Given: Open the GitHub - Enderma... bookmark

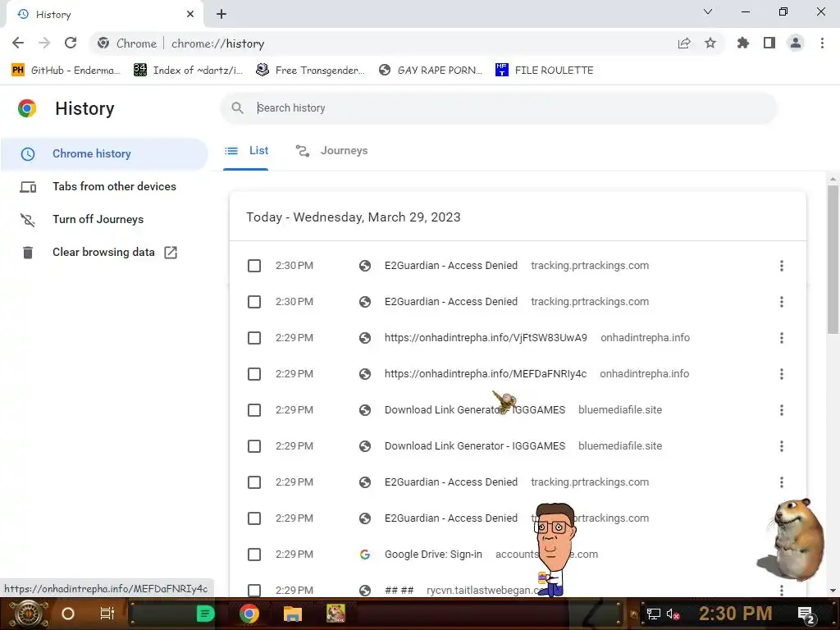Looking at the screenshot, I should [66, 71].
